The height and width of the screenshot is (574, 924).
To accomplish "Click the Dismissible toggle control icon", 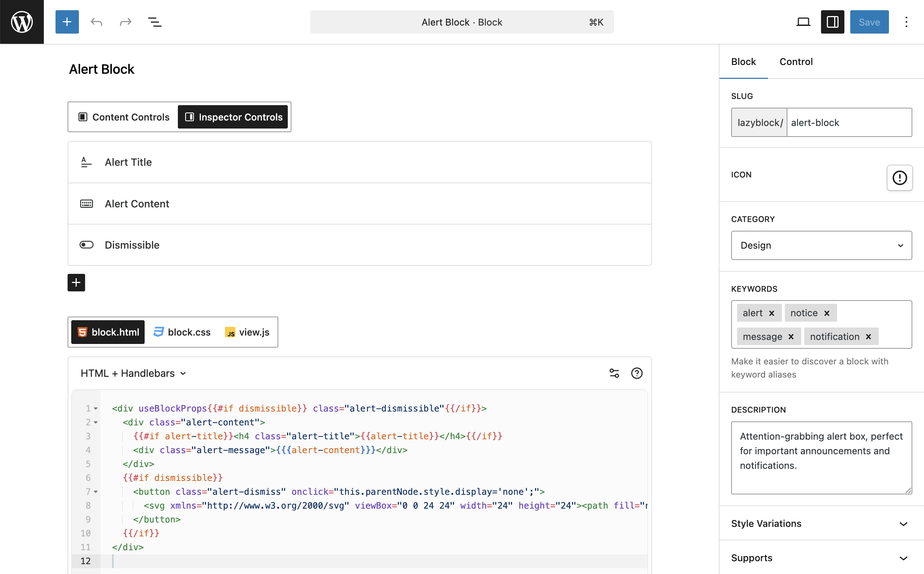I will click(x=86, y=245).
